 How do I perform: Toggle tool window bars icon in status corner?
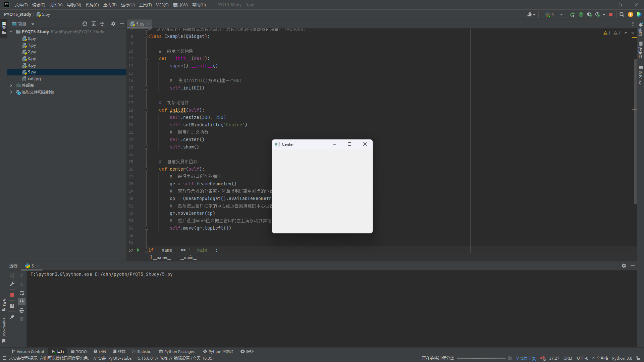4,358
